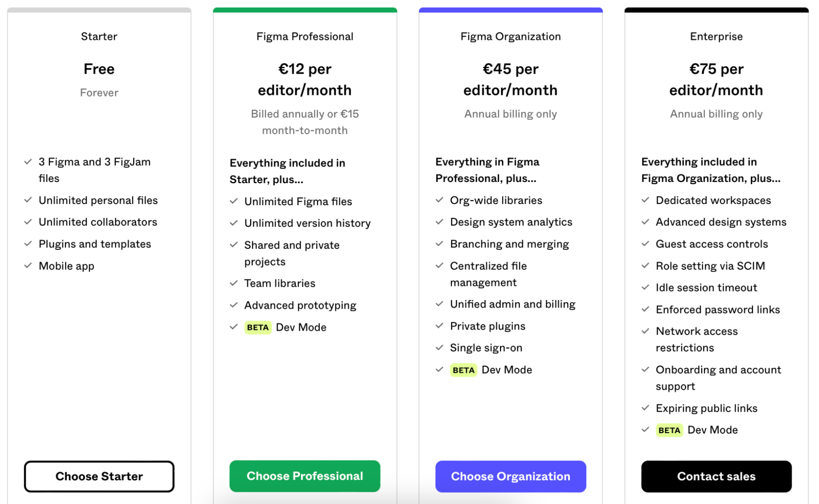The width and height of the screenshot is (819, 504).
Task: Click checkmark beside Org-wide libraries
Action: (439, 200)
